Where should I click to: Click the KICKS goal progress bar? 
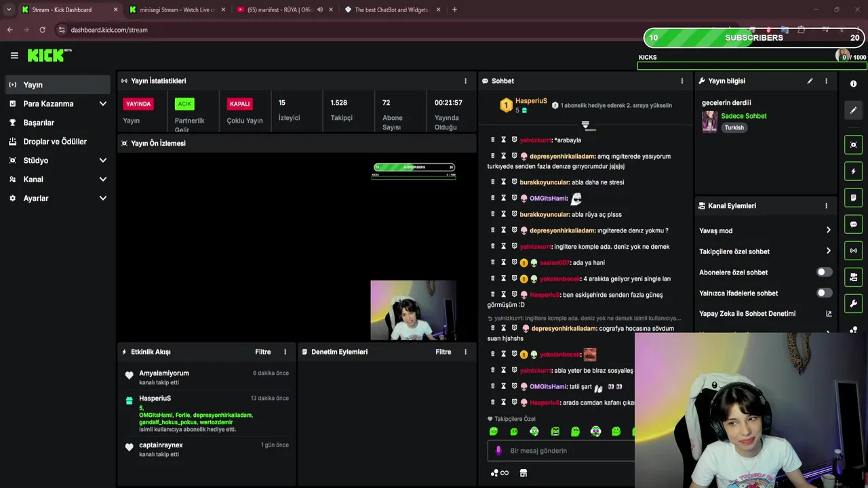point(752,66)
